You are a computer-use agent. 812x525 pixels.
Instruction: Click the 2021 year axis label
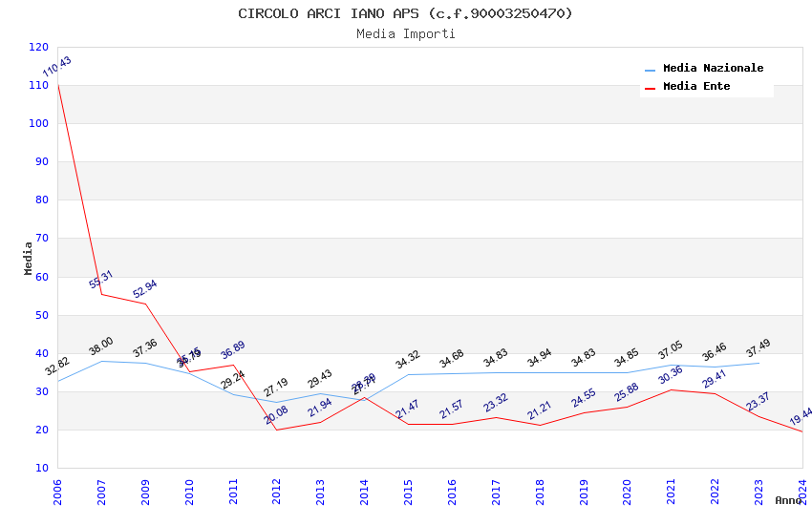click(672, 492)
